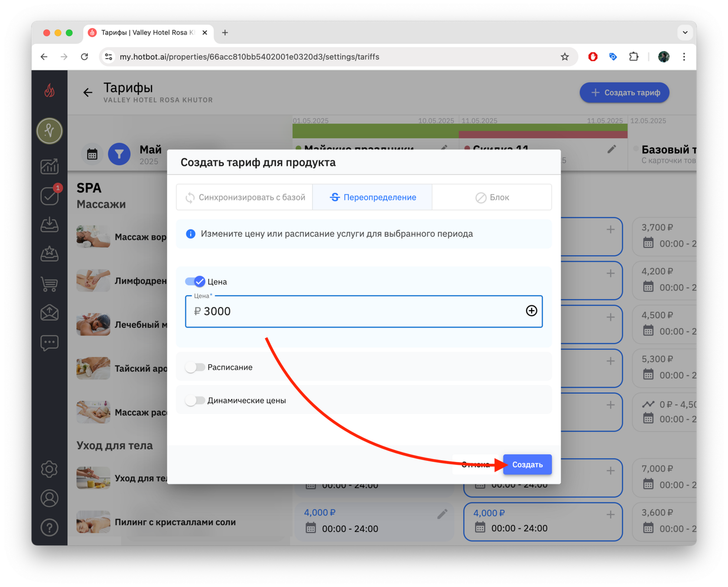728x587 pixels.
Task: Click the browser forward arrow
Action: click(64, 57)
